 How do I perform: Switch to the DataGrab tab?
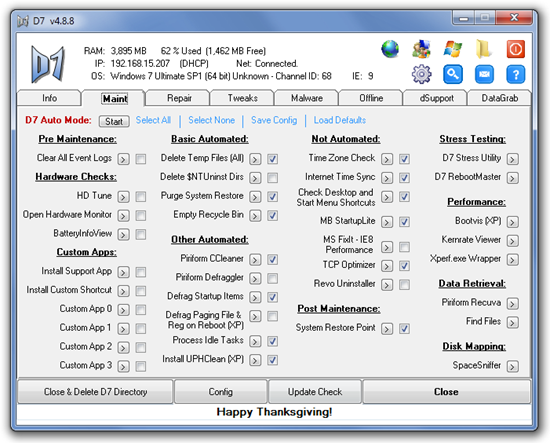click(x=499, y=98)
